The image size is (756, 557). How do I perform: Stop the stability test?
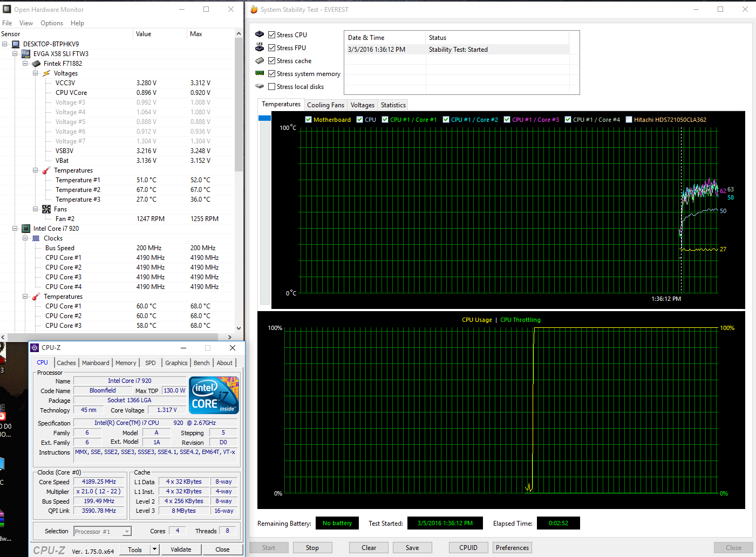[x=312, y=548]
